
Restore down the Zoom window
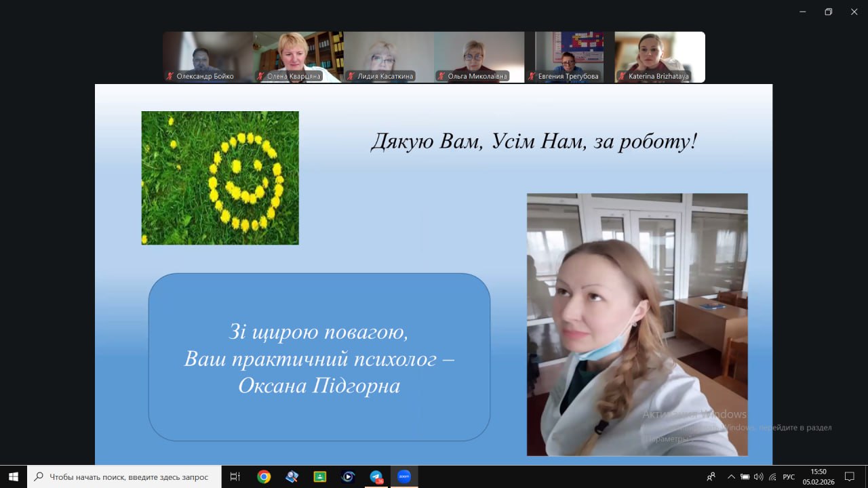click(828, 12)
